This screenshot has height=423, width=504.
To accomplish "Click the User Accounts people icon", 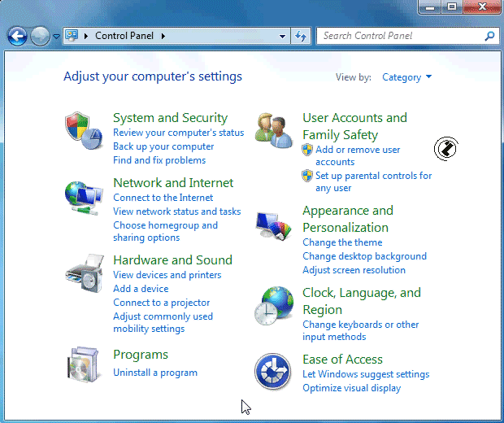I will (x=274, y=130).
